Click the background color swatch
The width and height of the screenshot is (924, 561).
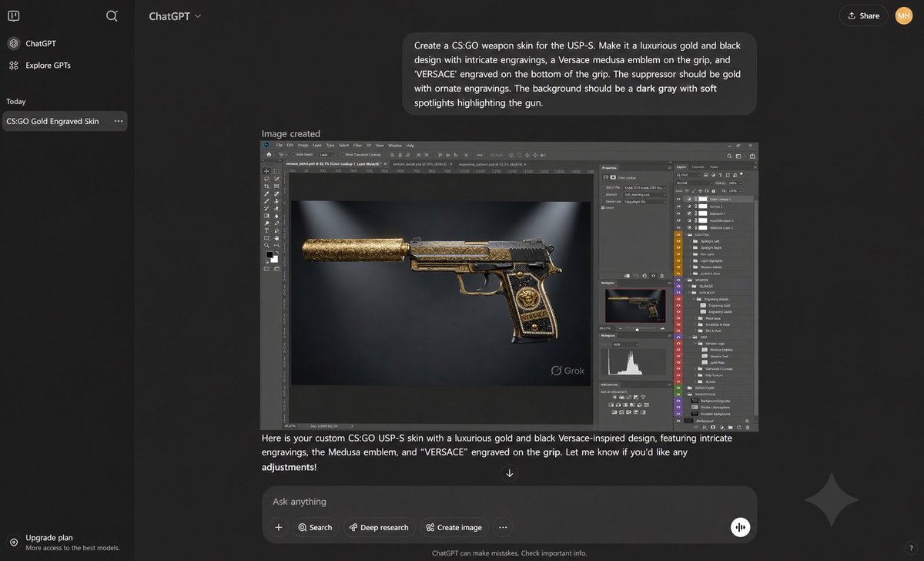click(x=274, y=259)
